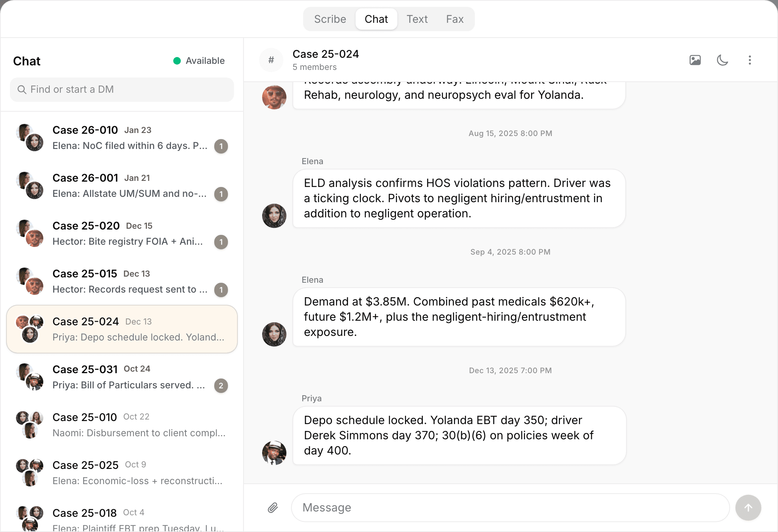Click the send message arrow button
778x532 pixels.
pyautogui.click(x=748, y=508)
